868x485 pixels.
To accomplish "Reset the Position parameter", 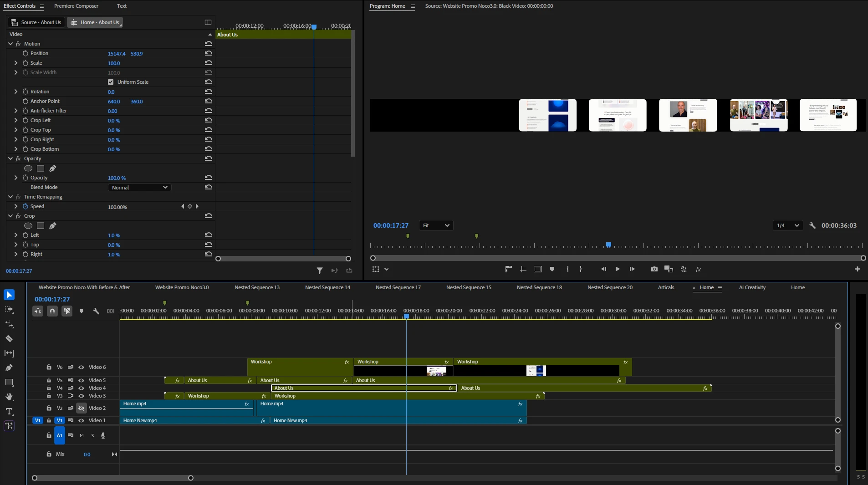I will (x=209, y=53).
